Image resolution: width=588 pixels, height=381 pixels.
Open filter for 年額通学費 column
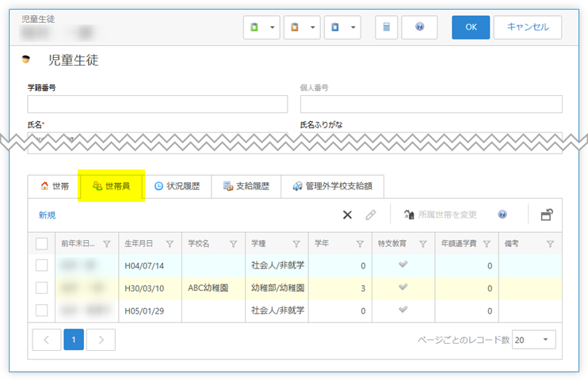click(x=487, y=244)
